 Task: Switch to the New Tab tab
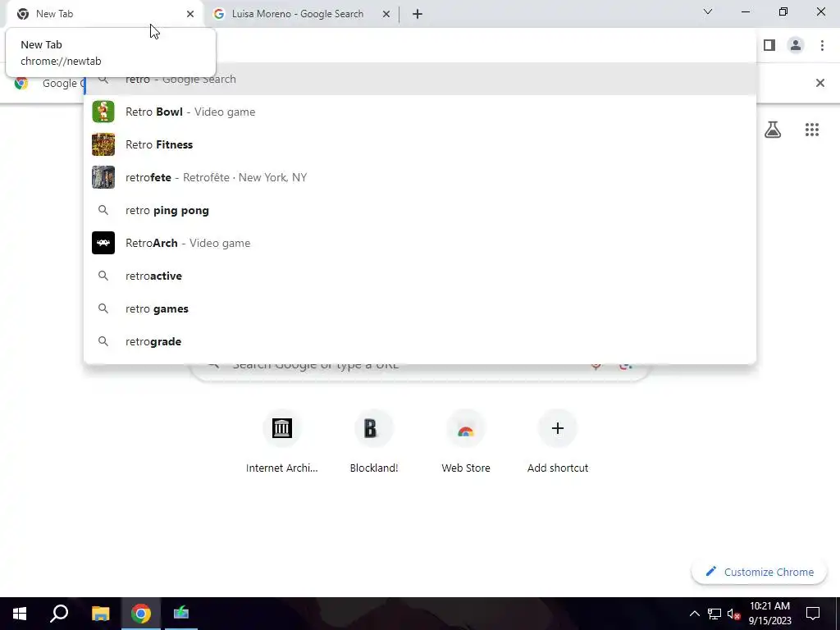coord(102,14)
